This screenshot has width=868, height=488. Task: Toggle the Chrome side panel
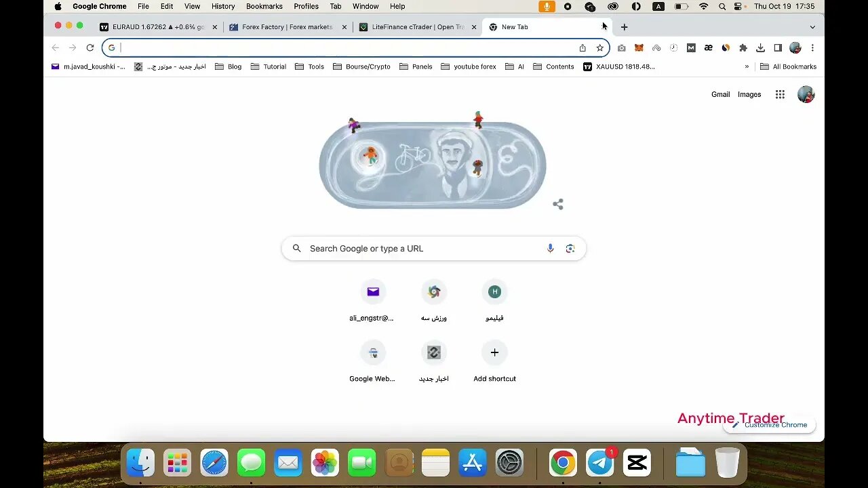[778, 48]
